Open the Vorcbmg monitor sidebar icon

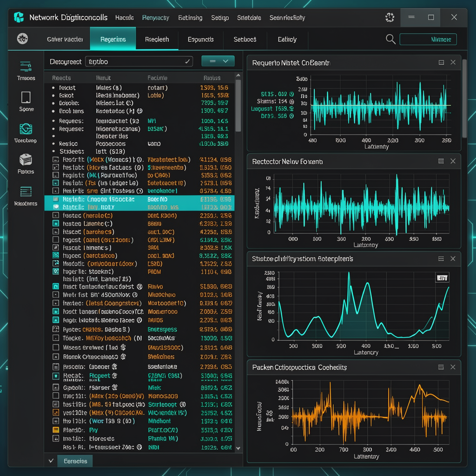[x=26, y=133]
